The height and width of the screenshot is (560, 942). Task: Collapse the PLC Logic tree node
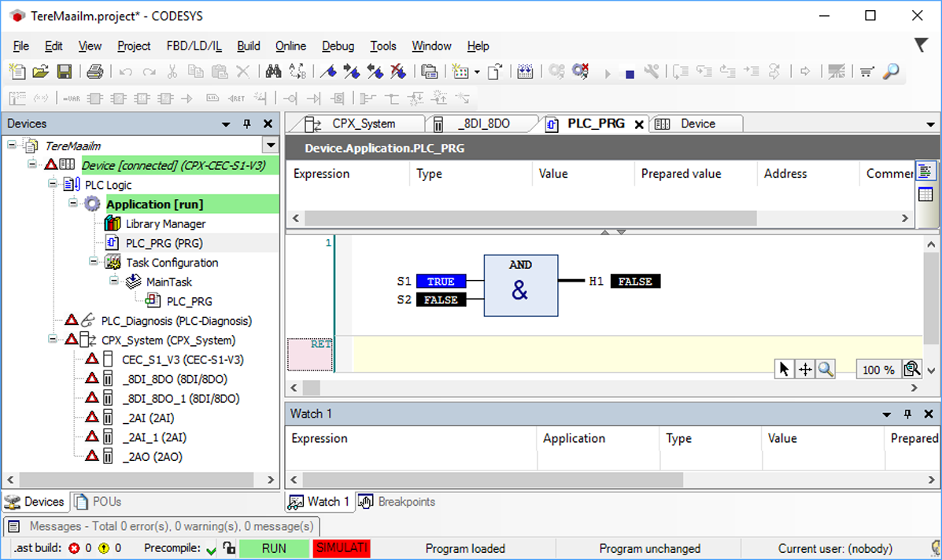click(x=53, y=184)
